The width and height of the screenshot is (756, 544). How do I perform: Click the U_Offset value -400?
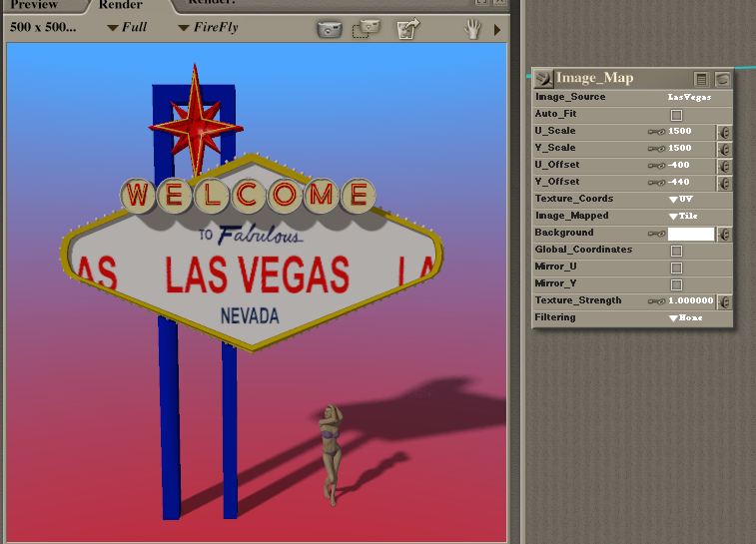(679, 165)
